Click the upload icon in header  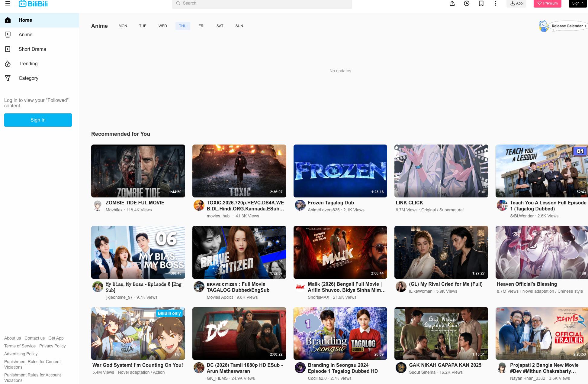pyautogui.click(x=452, y=3)
